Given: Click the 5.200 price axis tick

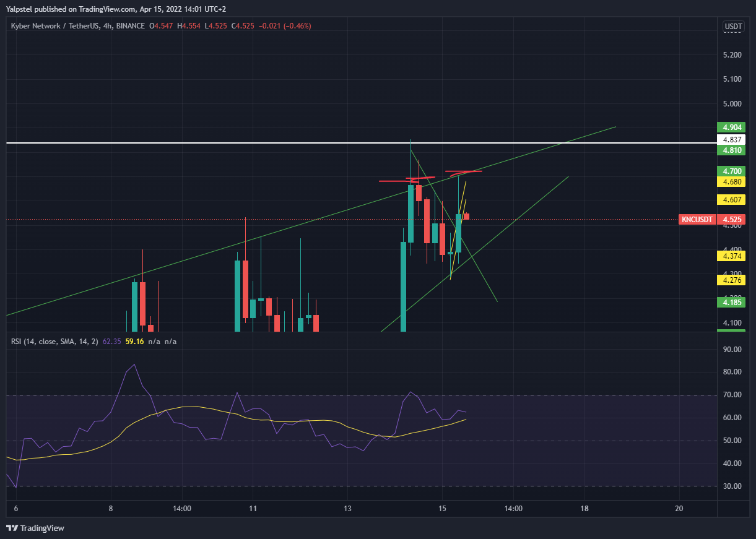Looking at the screenshot, I should (732, 55).
